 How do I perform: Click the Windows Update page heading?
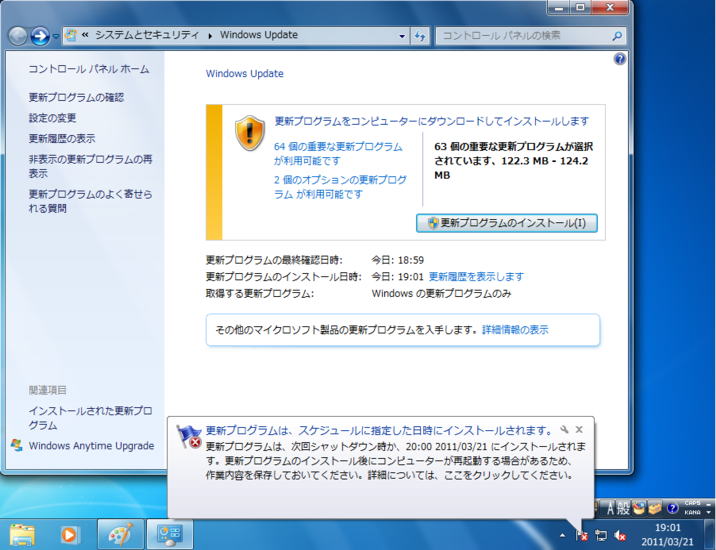click(244, 74)
